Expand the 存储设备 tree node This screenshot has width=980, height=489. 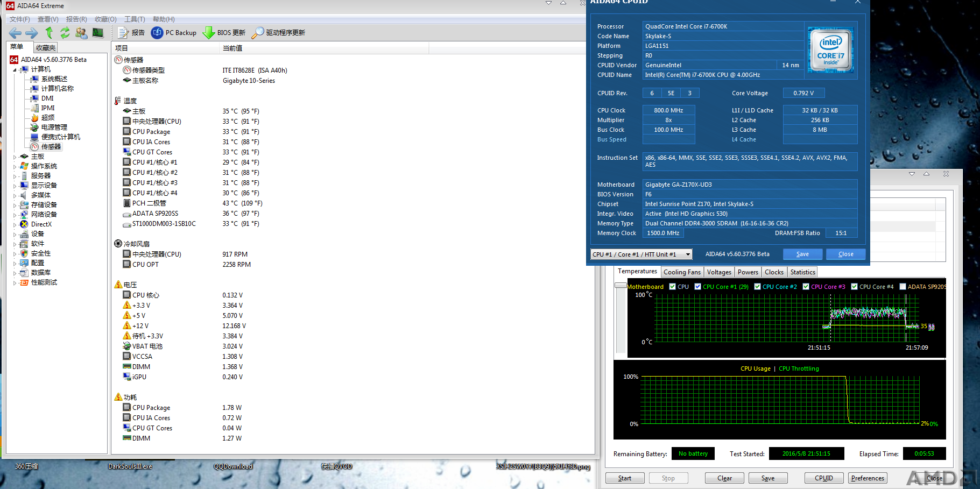point(15,205)
